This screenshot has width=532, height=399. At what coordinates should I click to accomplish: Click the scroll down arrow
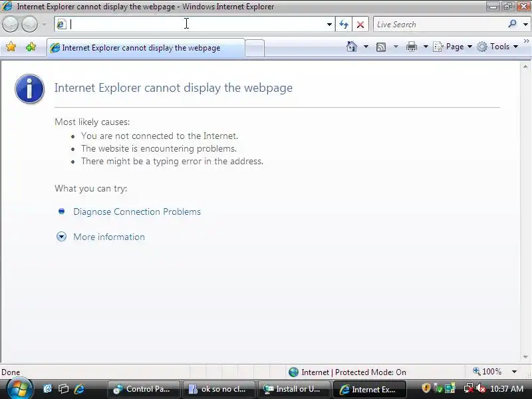click(x=525, y=357)
